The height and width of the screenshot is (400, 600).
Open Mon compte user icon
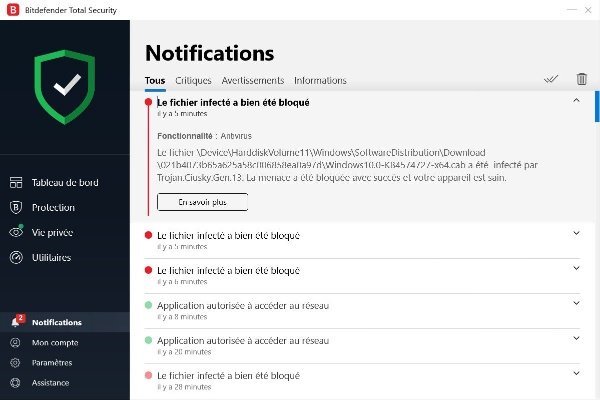tap(15, 342)
